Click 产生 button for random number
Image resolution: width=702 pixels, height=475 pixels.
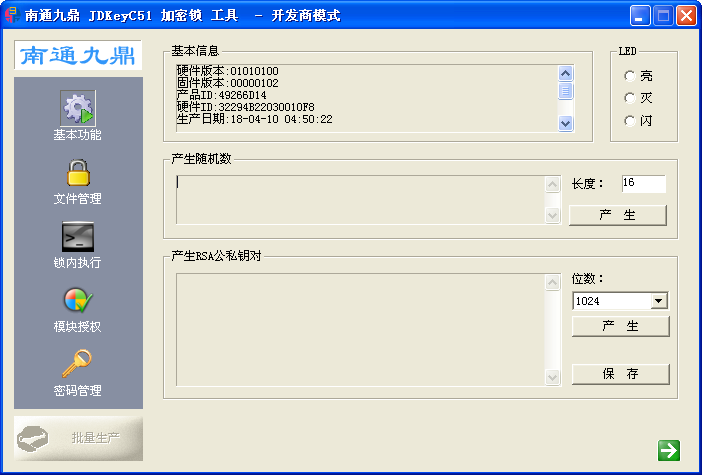tap(618, 215)
